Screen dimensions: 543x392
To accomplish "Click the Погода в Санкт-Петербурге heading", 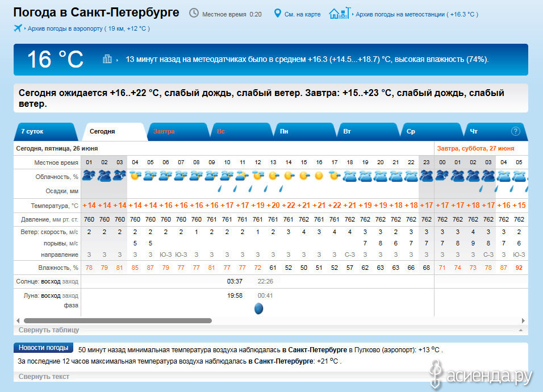I will (96, 12).
